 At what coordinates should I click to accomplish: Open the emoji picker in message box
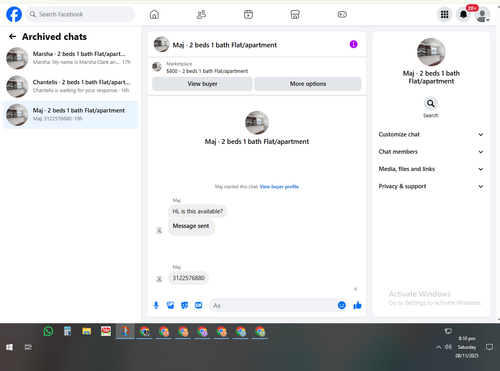pyautogui.click(x=342, y=305)
